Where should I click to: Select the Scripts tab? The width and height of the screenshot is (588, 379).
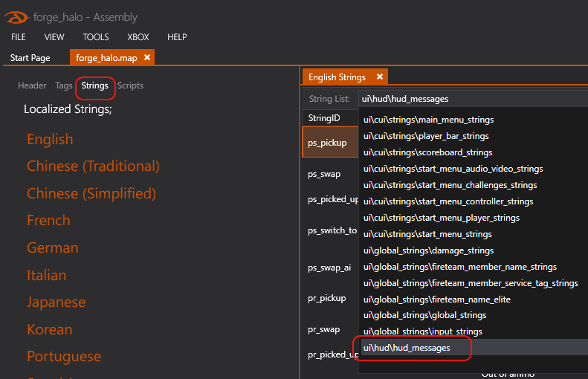[130, 86]
